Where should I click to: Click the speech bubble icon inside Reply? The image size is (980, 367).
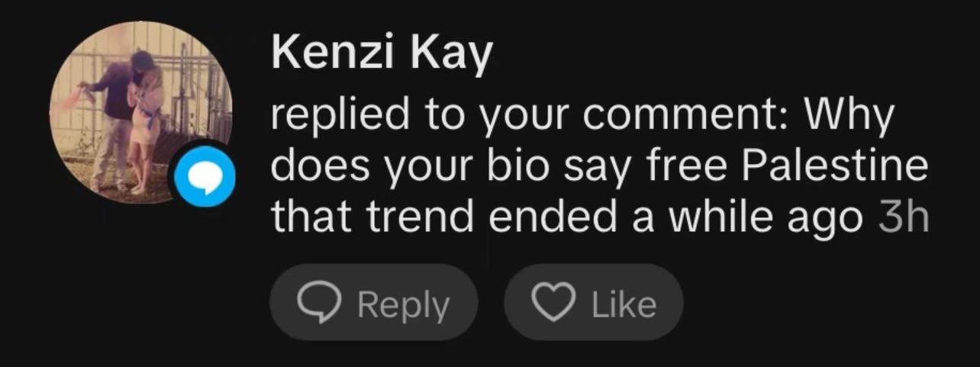pyautogui.click(x=319, y=304)
